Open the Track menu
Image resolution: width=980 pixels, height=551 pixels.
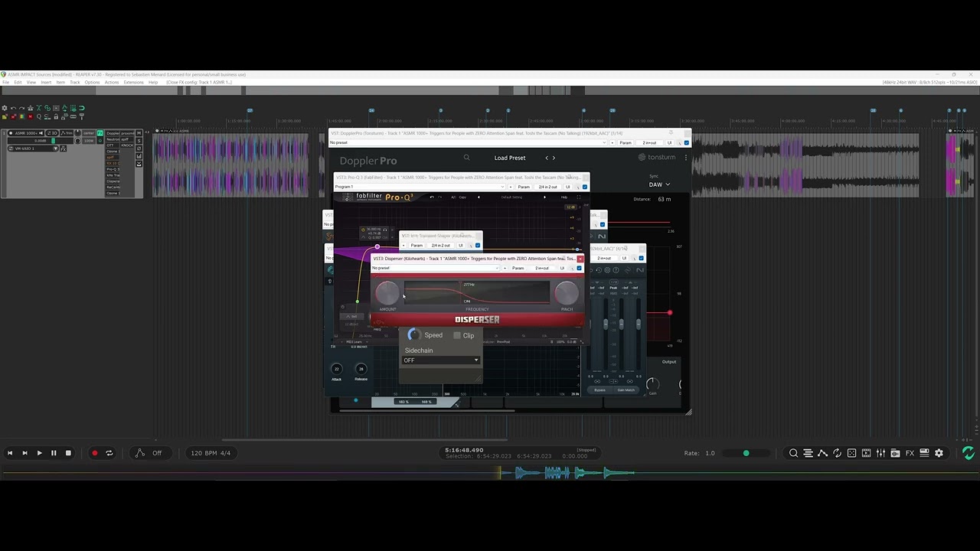point(75,82)
